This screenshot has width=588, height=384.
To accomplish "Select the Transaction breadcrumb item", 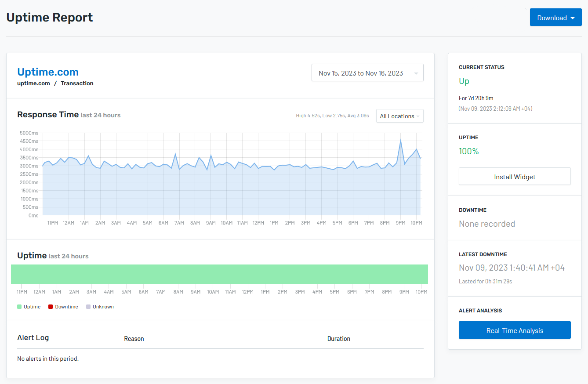I will pos(77,83).
